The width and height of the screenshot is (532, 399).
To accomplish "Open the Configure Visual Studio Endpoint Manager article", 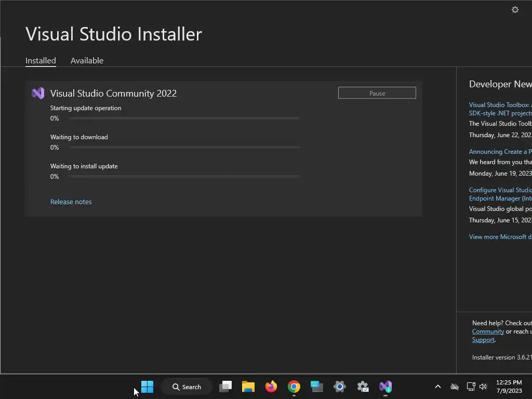I will pos(500,194).
